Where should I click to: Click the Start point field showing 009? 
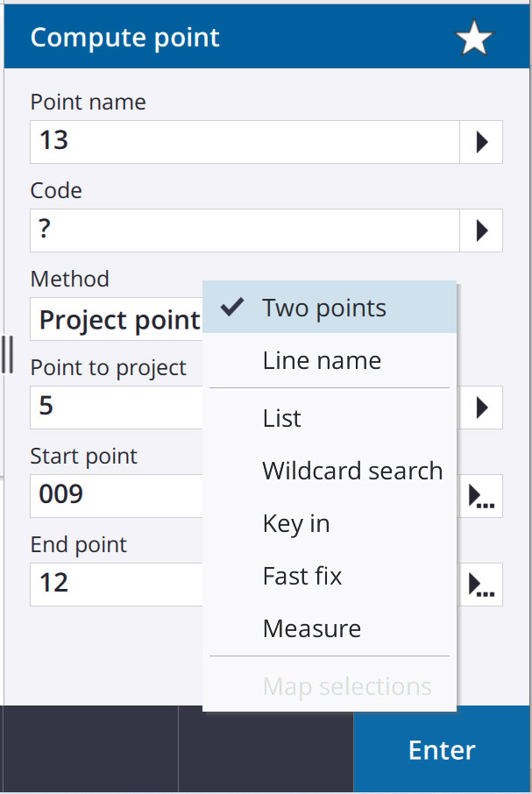(117, 496)
